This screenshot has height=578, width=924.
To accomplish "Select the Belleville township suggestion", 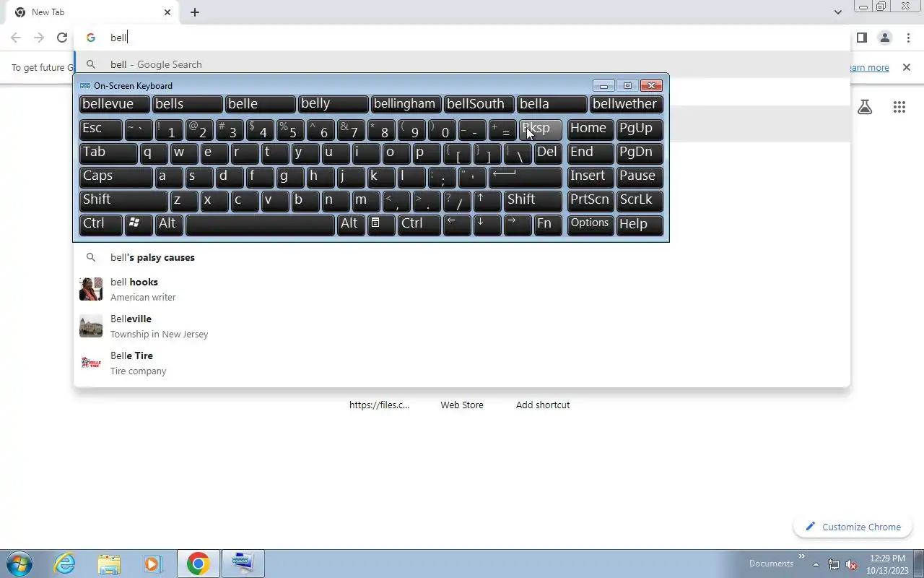I will point(462,326).
